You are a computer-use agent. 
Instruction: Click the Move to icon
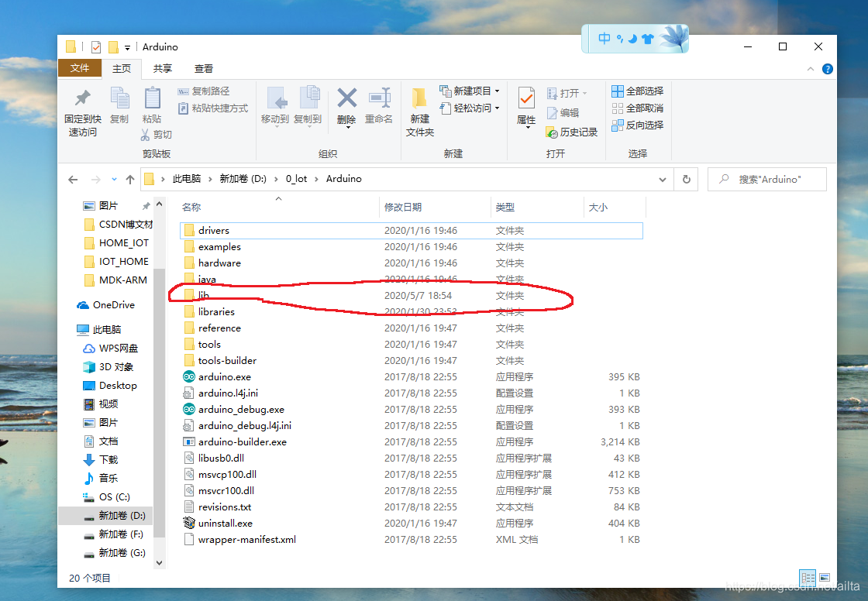pyautogui.click(x=276, y=98)
